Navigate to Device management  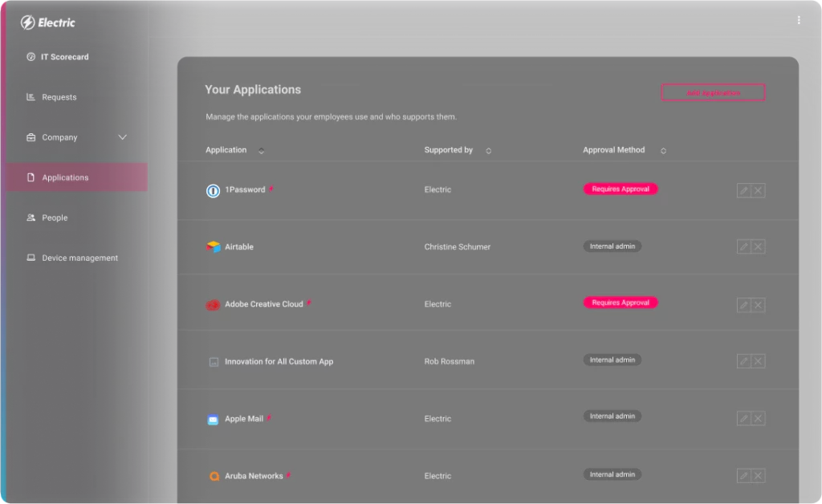(x=79, y=258)
